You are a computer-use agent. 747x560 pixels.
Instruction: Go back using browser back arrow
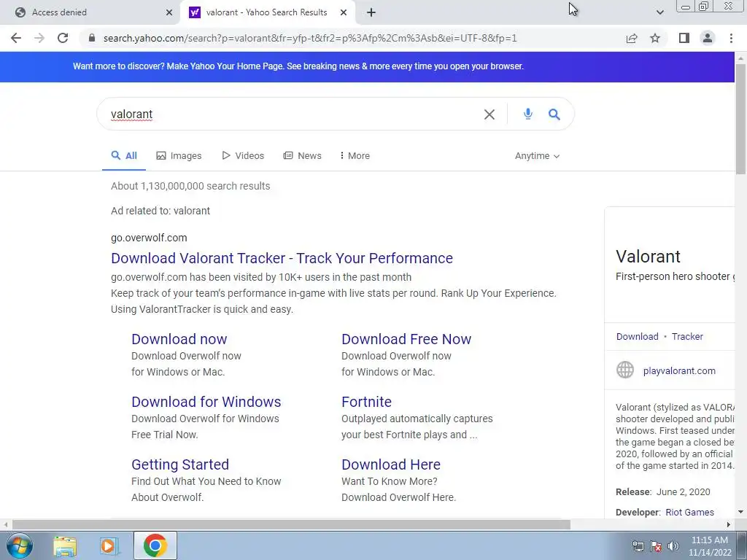(16, 38)
